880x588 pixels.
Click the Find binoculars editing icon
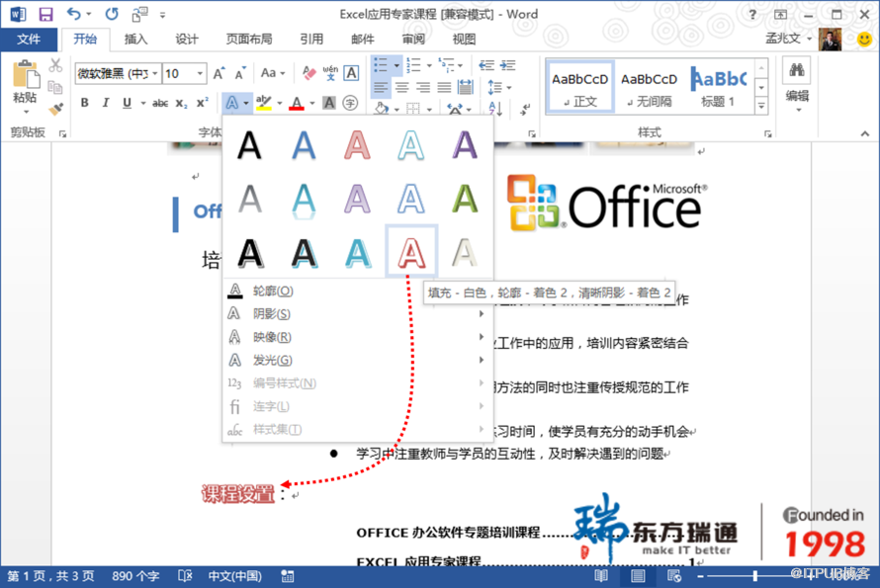coord(796,70)
